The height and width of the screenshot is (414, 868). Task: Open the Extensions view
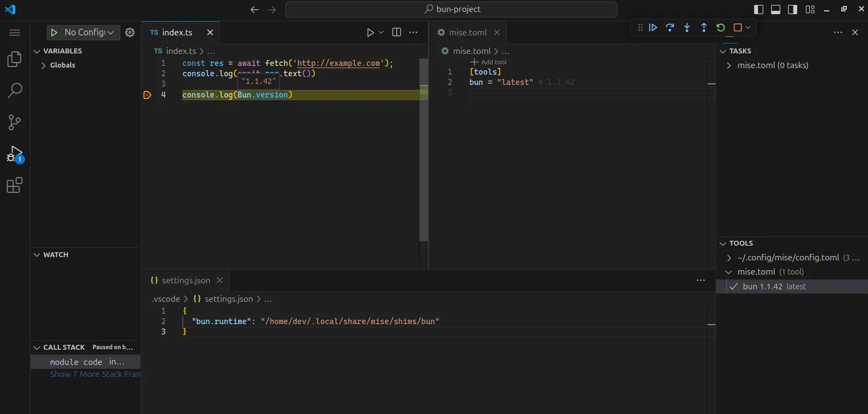pyautogui.click(x=15, y=186)
